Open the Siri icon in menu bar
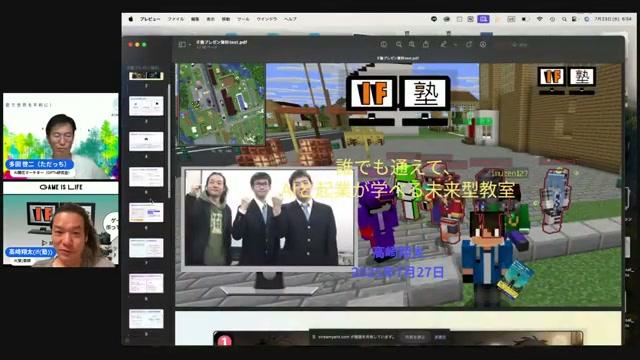Viewport: 640px width, 360px height. [587, 19]
